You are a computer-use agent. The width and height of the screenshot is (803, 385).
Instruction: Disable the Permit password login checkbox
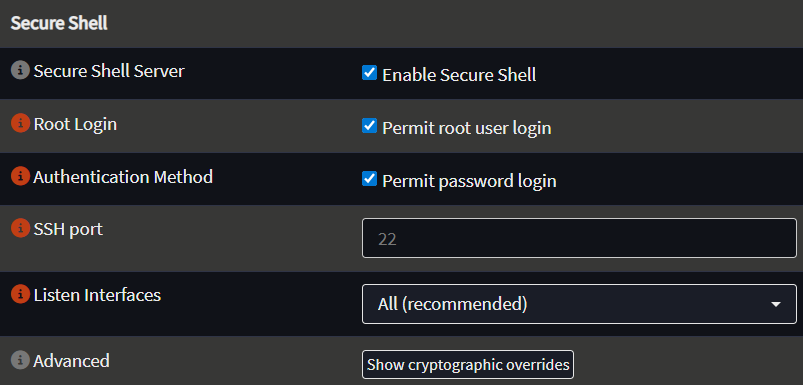click(x=369, y=179)
